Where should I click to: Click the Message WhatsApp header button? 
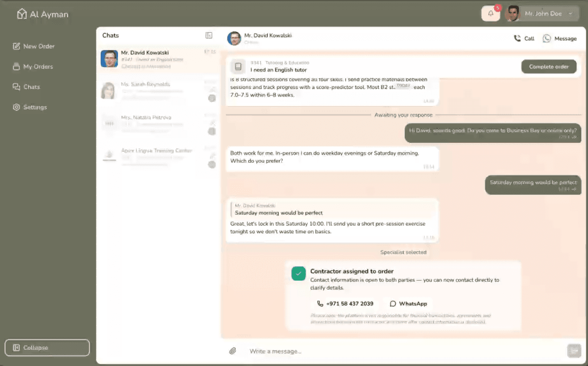tap(560, 38)
